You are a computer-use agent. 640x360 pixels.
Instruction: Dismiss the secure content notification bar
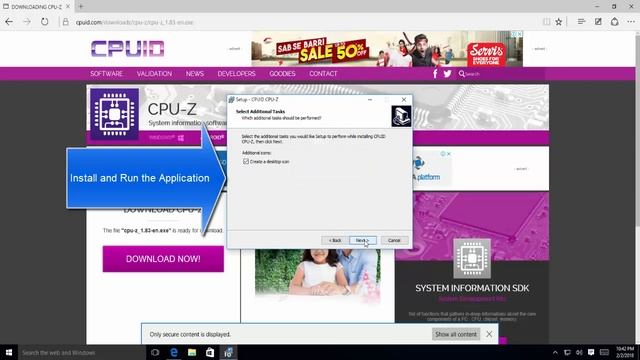(x=489, y=334)
